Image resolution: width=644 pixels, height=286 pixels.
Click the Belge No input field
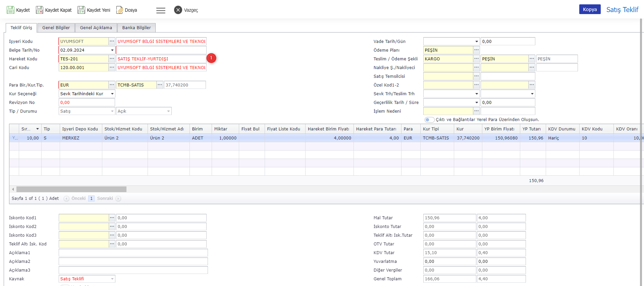point(161,50)
